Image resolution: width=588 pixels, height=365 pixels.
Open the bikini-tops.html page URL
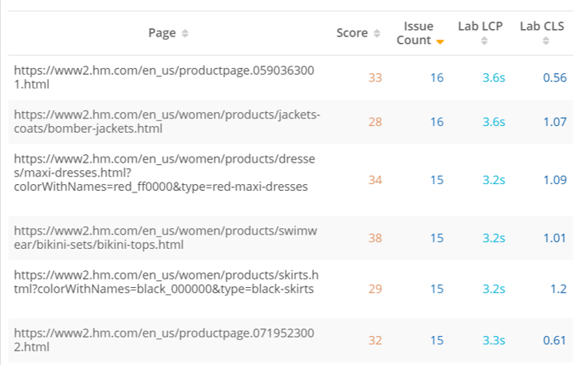[x=165, y=237]
